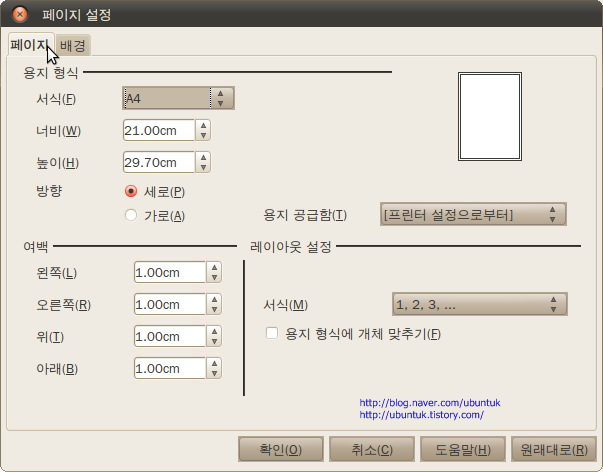Switch to the 페이지 tab

click(31, 45)
